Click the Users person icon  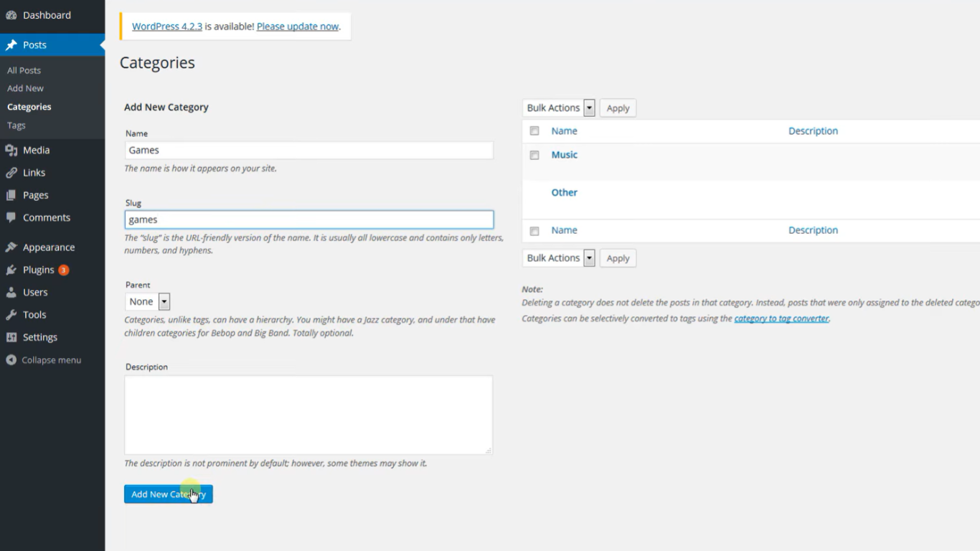point(11,293)
